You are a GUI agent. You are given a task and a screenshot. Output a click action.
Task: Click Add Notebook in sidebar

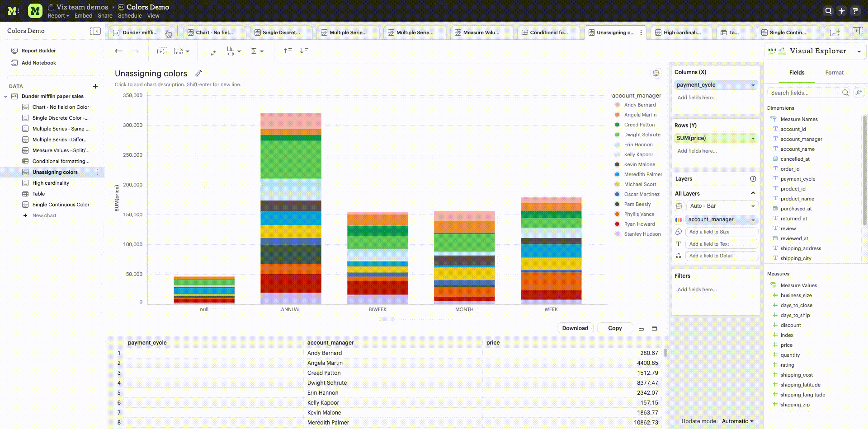pyautogui.click(x=38, y=63)
